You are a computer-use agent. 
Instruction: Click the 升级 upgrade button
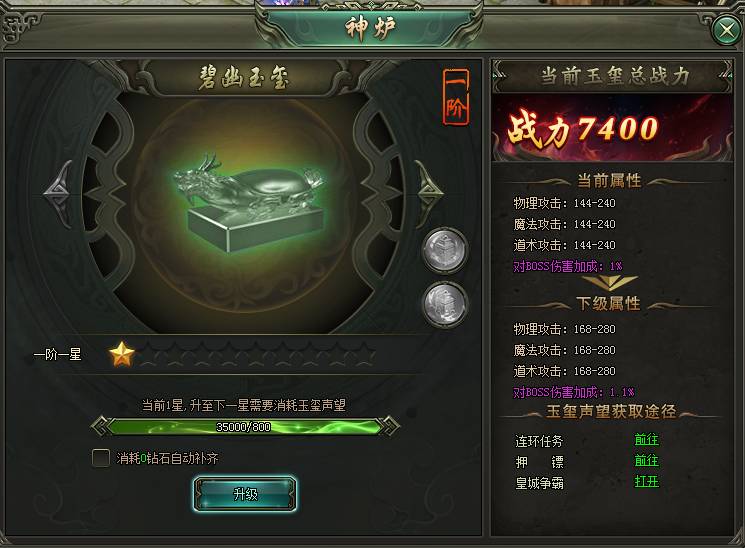point(245,494)
